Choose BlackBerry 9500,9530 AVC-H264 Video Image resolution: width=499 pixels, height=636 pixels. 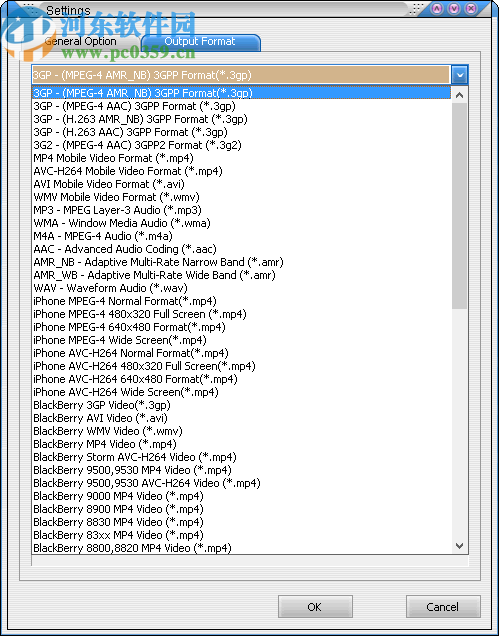click(241, 483)
